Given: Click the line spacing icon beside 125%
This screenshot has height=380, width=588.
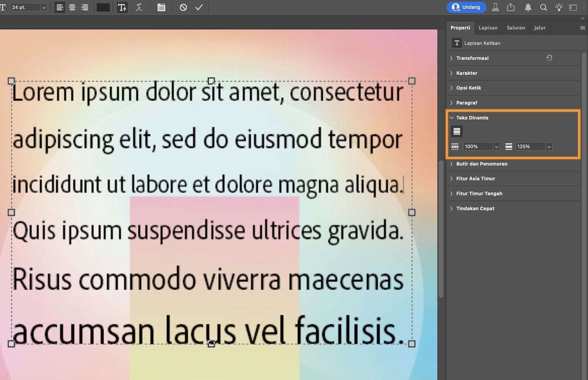Looking at the screenshot, I should point(509,147).
